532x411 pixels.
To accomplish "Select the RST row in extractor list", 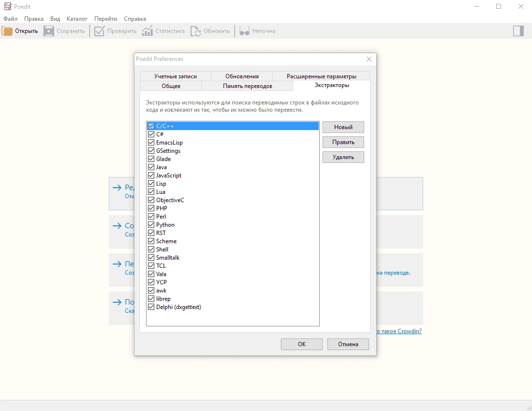I will (233, 233).
